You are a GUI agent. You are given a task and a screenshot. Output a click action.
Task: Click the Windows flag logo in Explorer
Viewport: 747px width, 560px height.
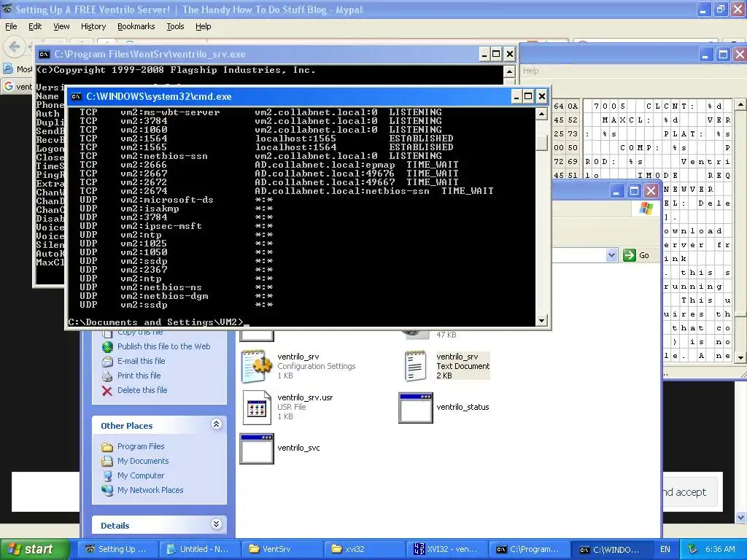pyautogui.click(x=646, y=209)
